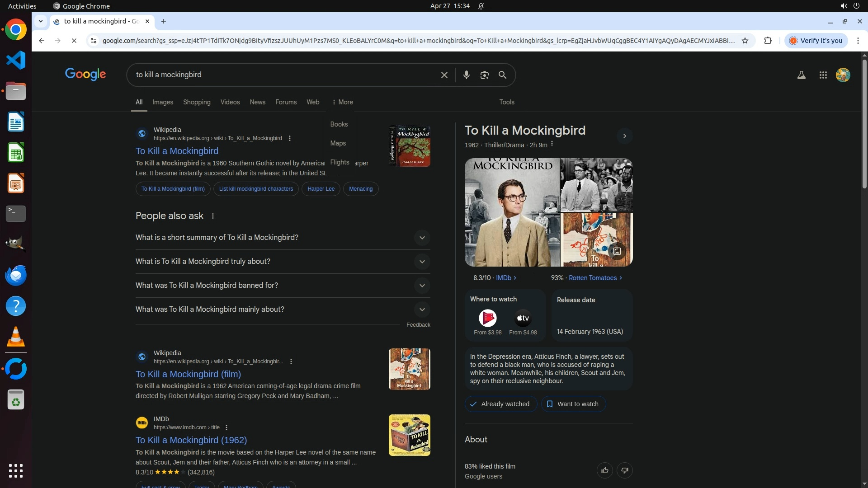Open the To Kill a Mockingbird (film) Wikipedia result

tap(188, 374)
